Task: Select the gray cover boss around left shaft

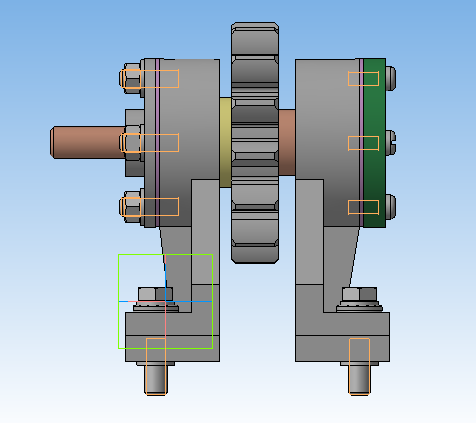Action: click(135, 118)
